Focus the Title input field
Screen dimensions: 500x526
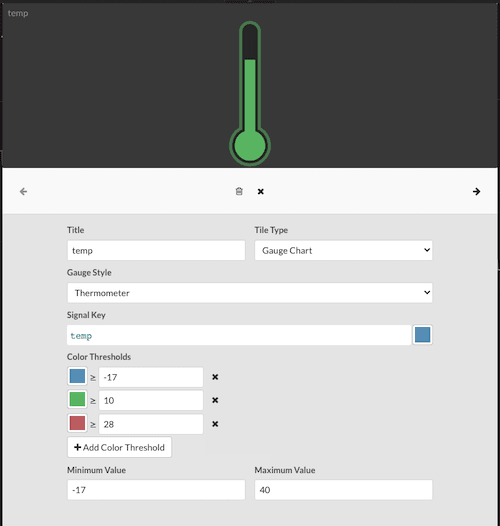pyautogui.click(x=156, y=250)
